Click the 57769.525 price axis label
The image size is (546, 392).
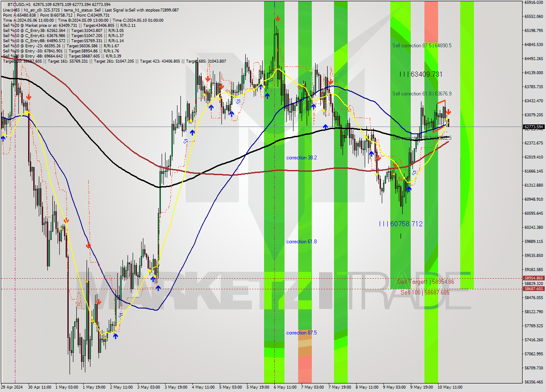pos(534,326)
